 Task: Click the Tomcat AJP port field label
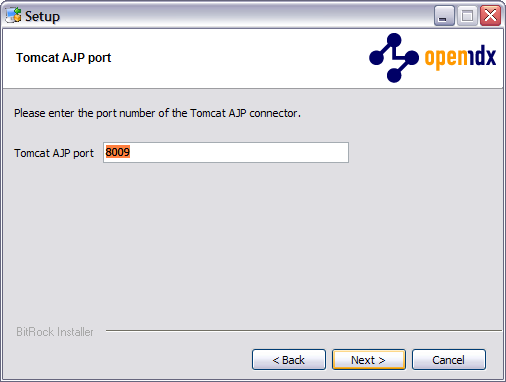[x=54, y=153]
